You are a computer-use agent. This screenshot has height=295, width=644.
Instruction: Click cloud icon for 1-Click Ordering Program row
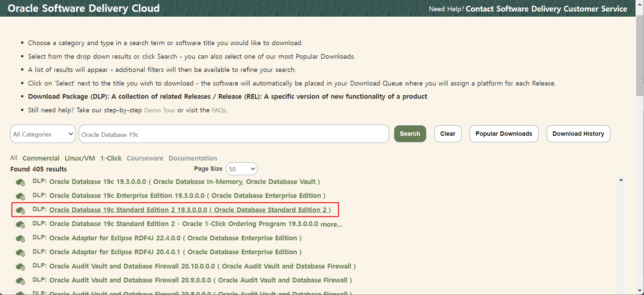click(x=21, y=224)
